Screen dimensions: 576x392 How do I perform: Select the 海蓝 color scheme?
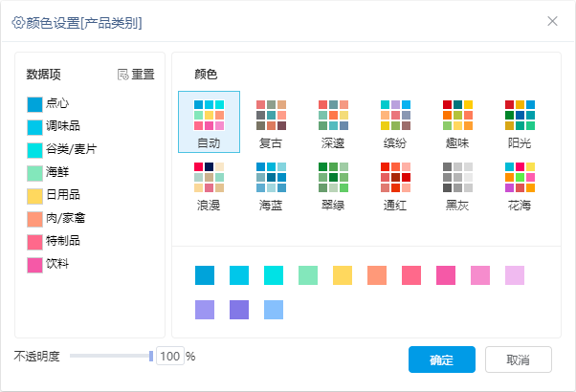[271, 185]
